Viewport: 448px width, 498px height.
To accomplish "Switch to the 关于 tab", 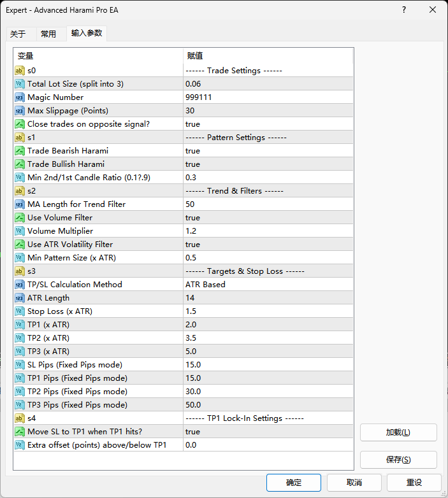I will pos(18,34).
